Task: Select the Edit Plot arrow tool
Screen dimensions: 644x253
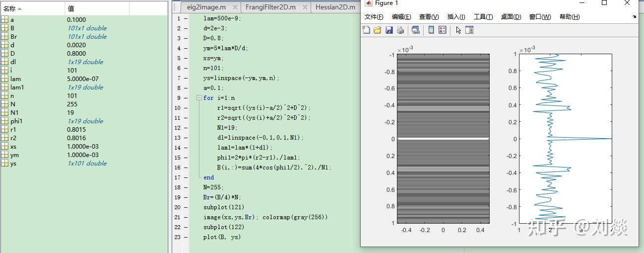Action: (458, 30)
